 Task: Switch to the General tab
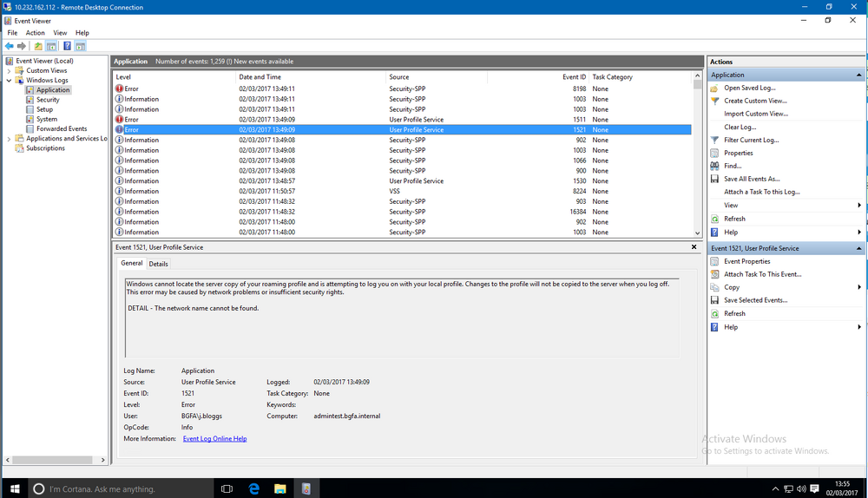pos(132,264)
